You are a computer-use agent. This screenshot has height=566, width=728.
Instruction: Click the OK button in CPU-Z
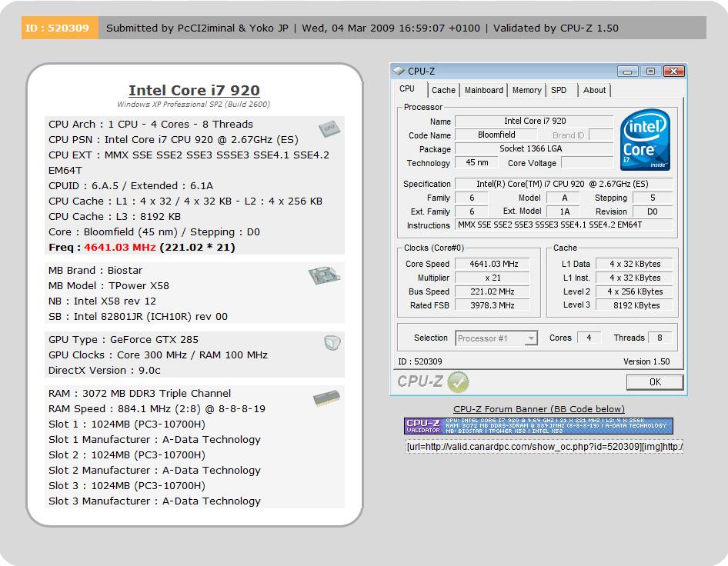[655, 382]
